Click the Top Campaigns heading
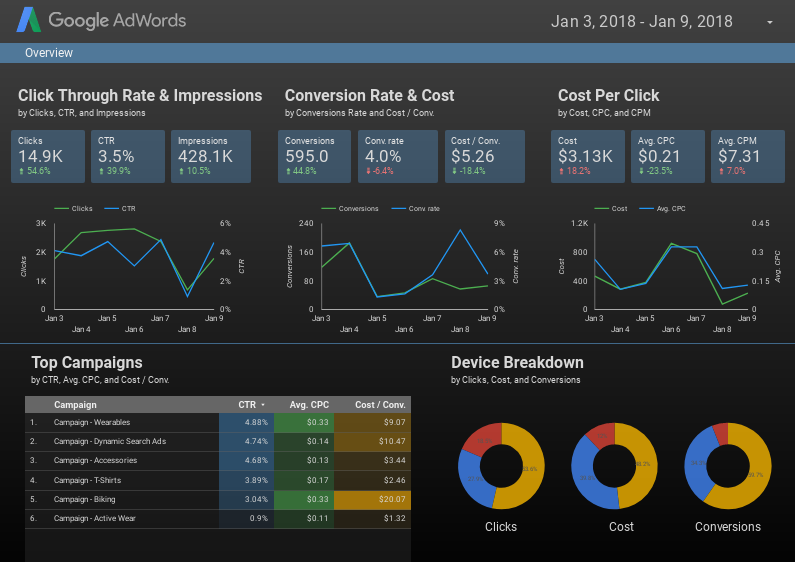This screenshot has width=795, height=562. pyautogui.click(x=87, y=363)
